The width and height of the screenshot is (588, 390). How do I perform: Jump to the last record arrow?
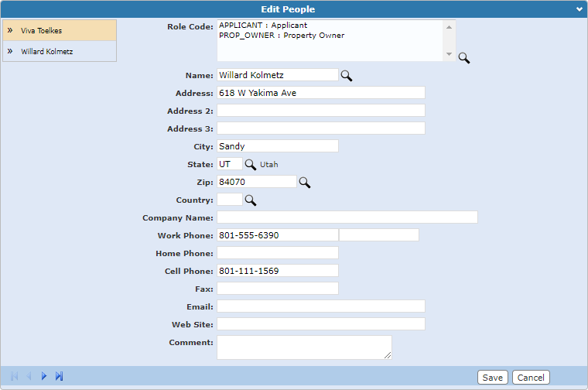[x=59, y=376]
